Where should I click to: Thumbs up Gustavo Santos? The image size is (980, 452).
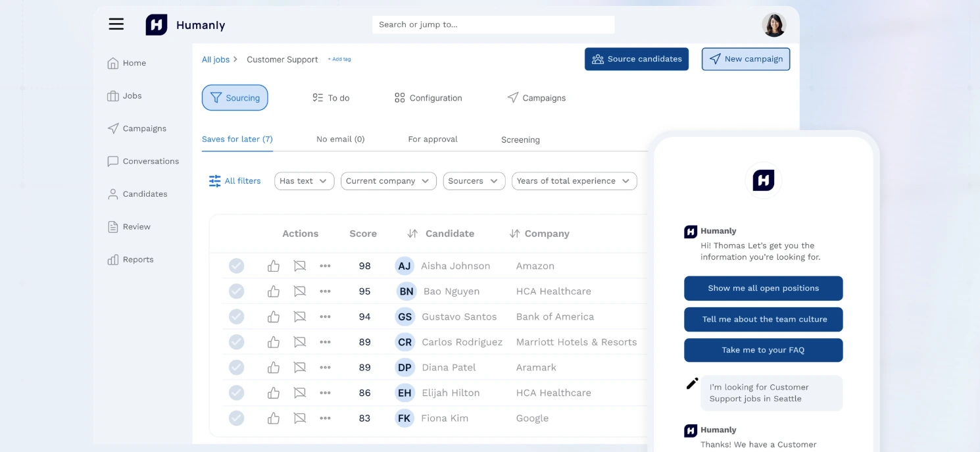coord(274,316)
